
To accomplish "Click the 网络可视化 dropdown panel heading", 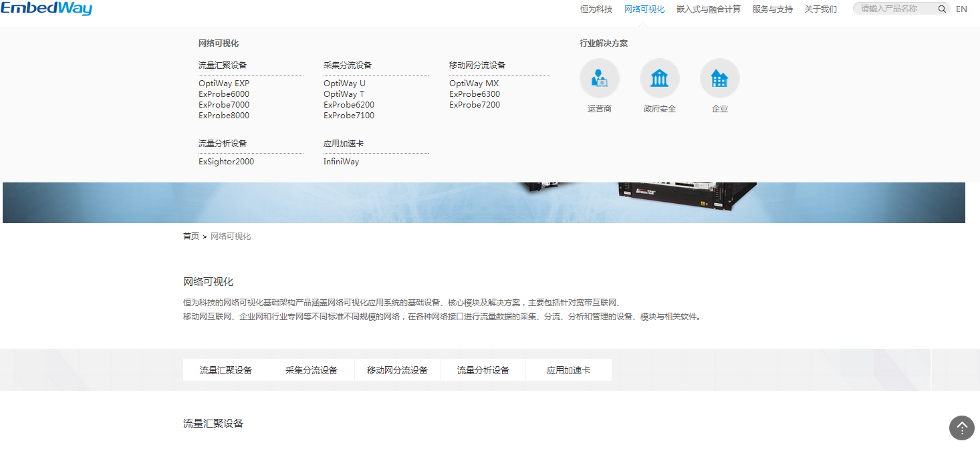I will tap(219, 43).
